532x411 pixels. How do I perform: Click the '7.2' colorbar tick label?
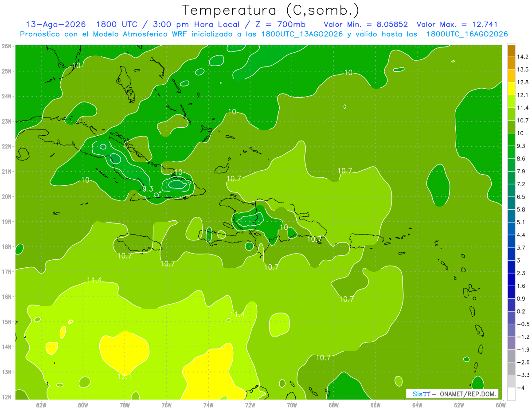(x=521, y=184)
